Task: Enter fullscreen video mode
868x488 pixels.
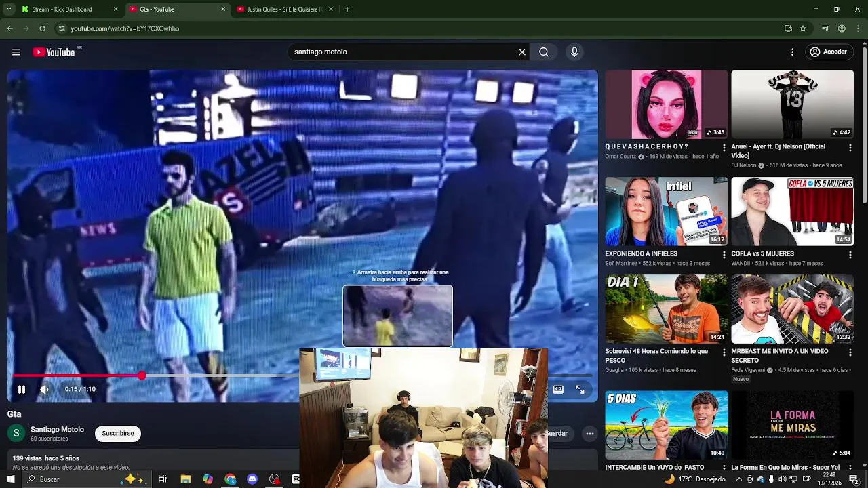Action: pyautogui.click(x=580, y=390)
